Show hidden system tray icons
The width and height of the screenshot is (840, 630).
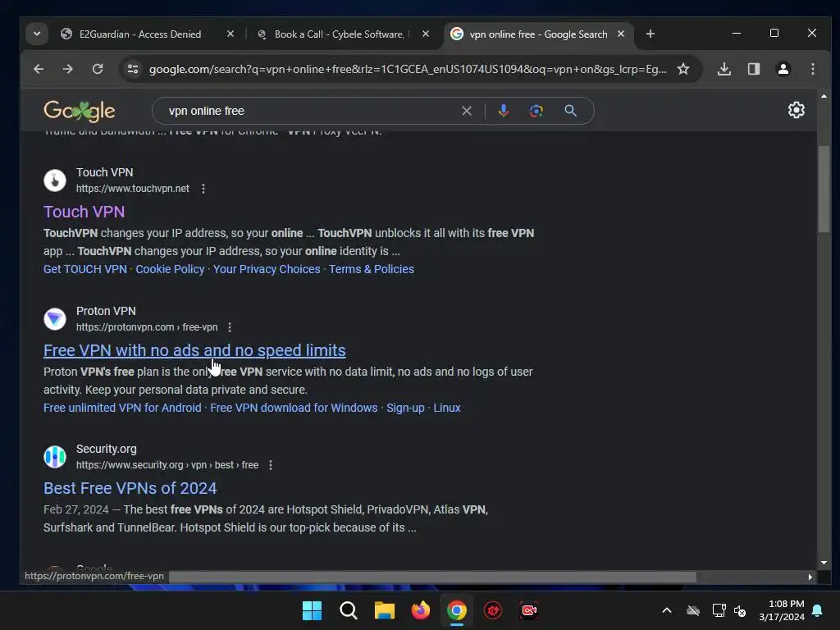(666, 610)
